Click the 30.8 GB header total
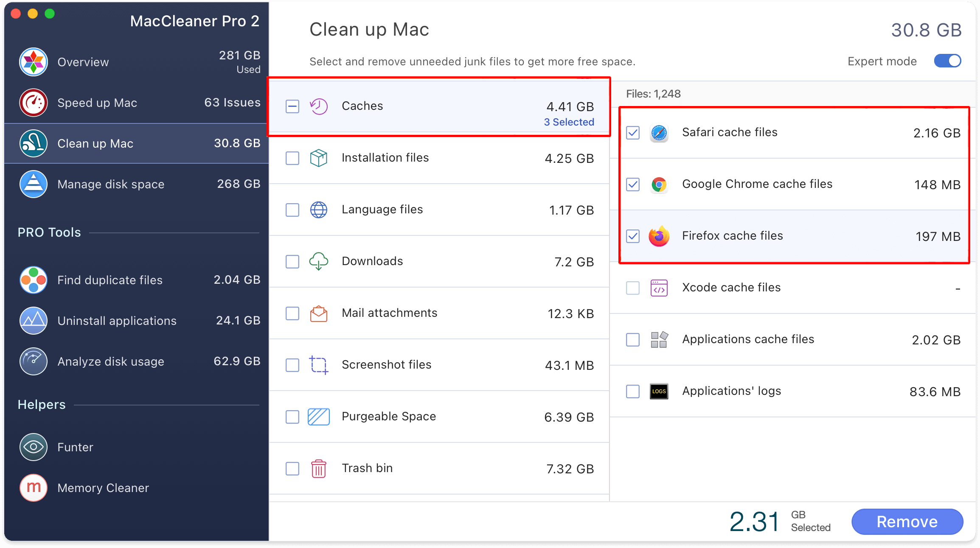This screenshot has width=980, height=548. point(926,30)
